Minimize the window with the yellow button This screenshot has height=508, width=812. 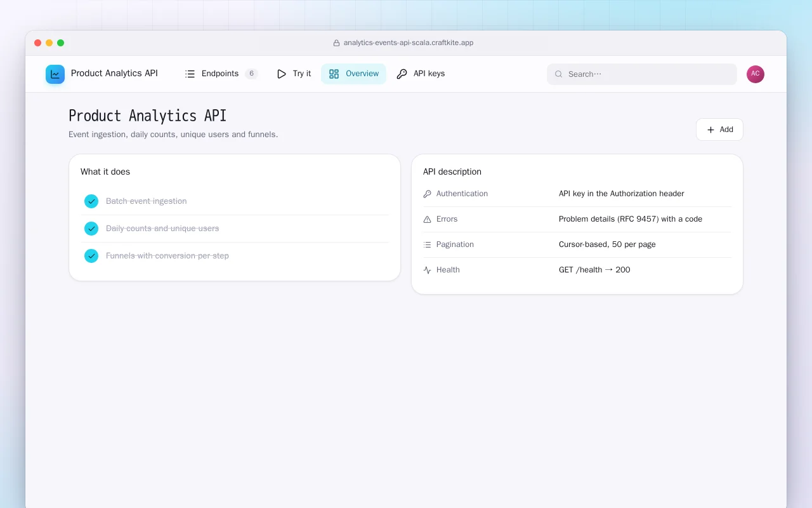point(49,43)
